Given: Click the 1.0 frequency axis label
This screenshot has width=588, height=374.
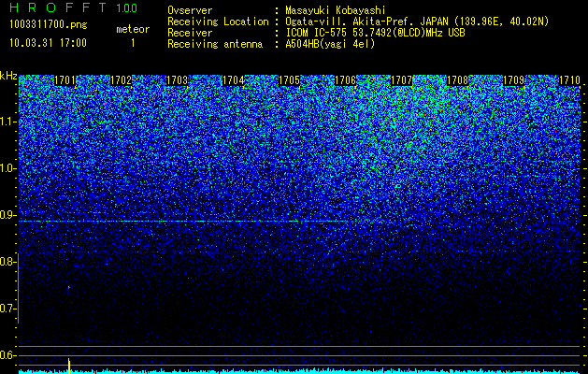Looking at the screenshot, I should coord(7,168).
